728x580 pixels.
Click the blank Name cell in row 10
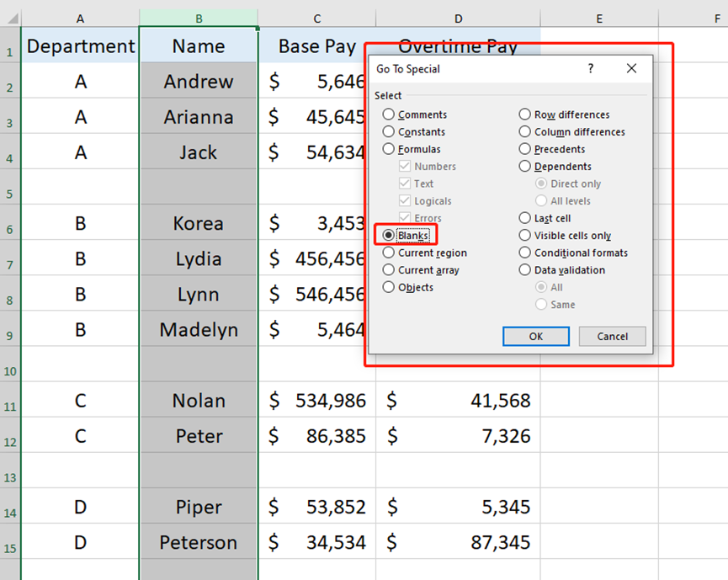point(199,364)
